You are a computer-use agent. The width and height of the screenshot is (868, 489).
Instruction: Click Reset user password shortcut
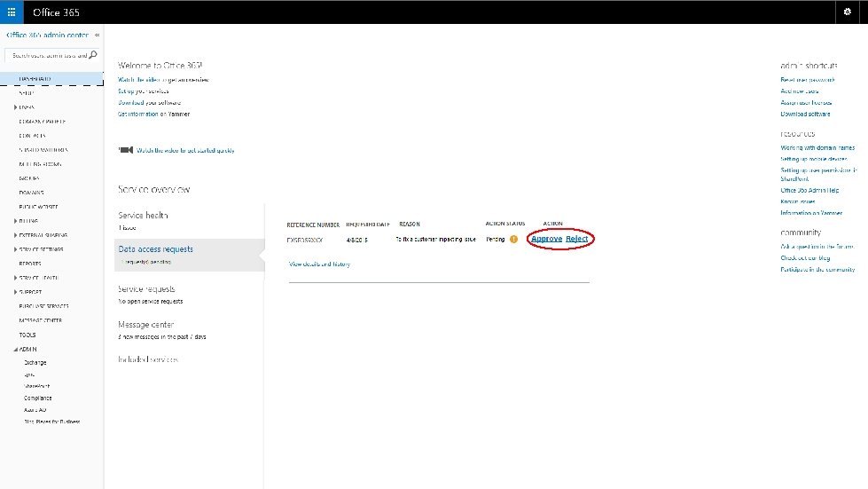[x=807, y=80]
